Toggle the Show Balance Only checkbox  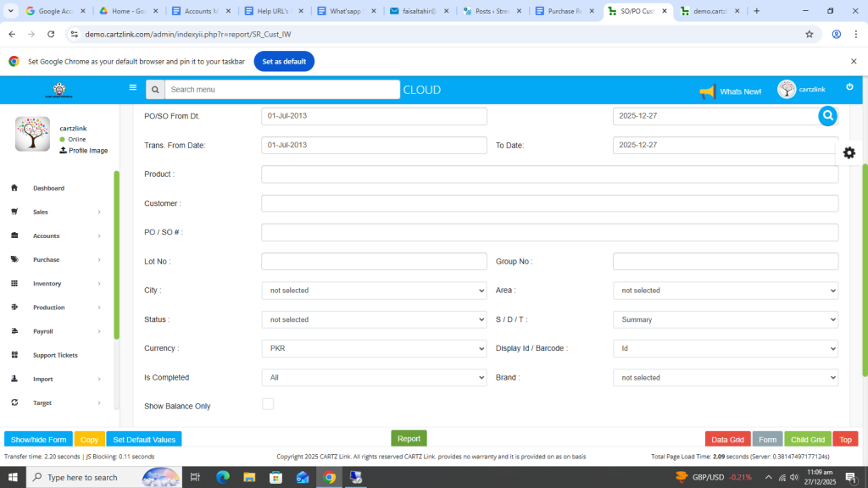pos(268,404)
